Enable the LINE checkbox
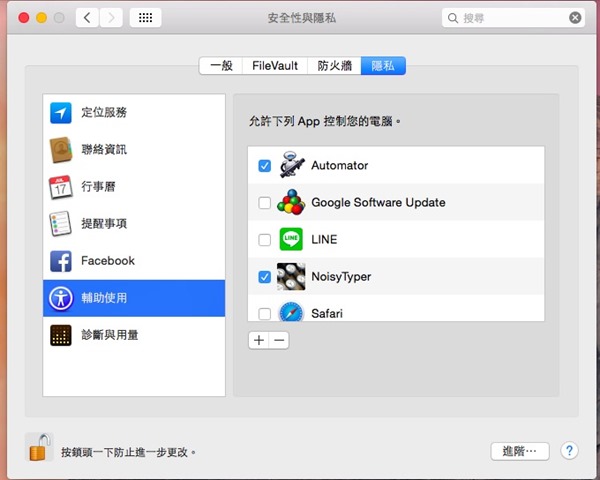Screen dimensions: 600x480 [264, 240]
